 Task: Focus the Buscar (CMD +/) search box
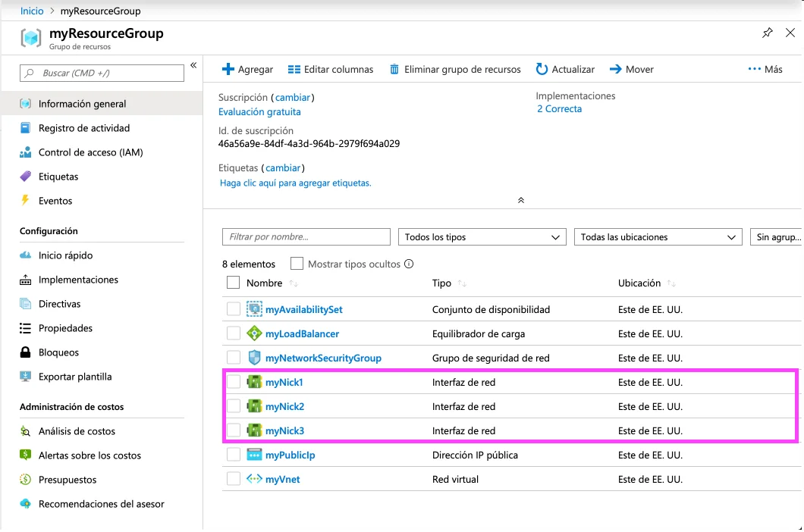[102, 73]
